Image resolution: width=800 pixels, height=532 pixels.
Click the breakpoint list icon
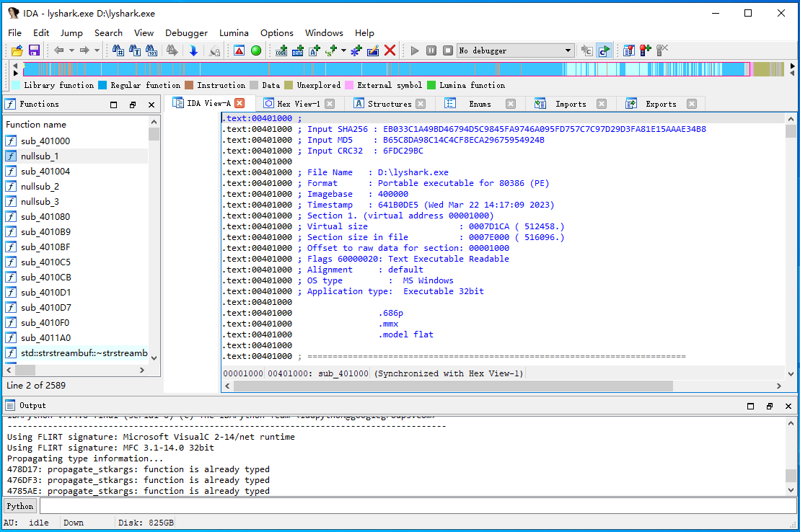[629, 50]
